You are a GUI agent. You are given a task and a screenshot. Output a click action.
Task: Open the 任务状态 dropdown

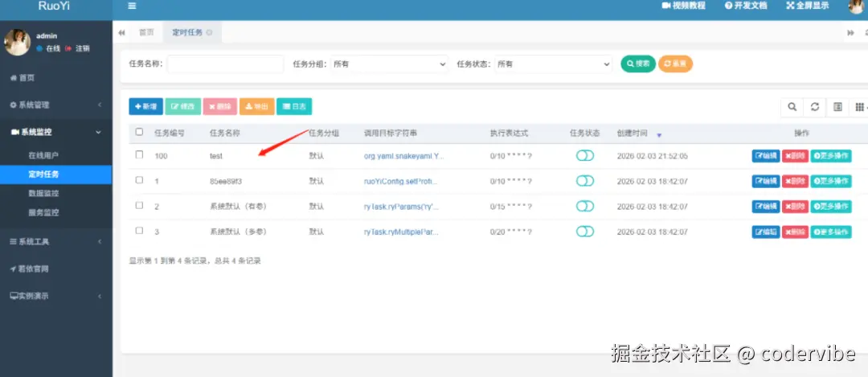point(554,64)
